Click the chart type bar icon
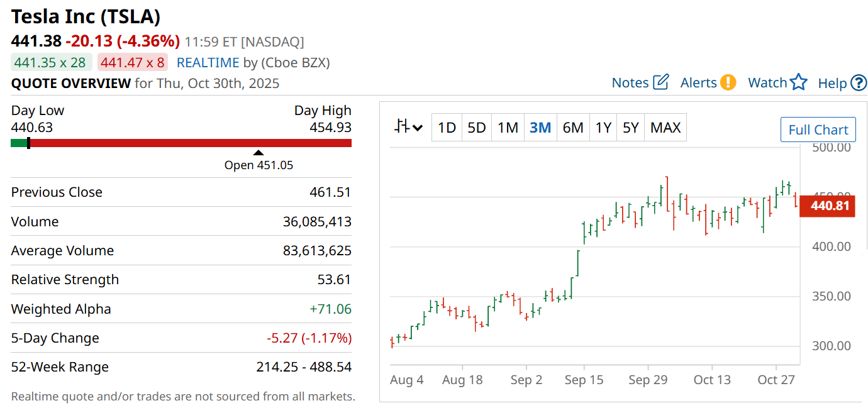Screen dimensions: 868x408 [402, 127]
